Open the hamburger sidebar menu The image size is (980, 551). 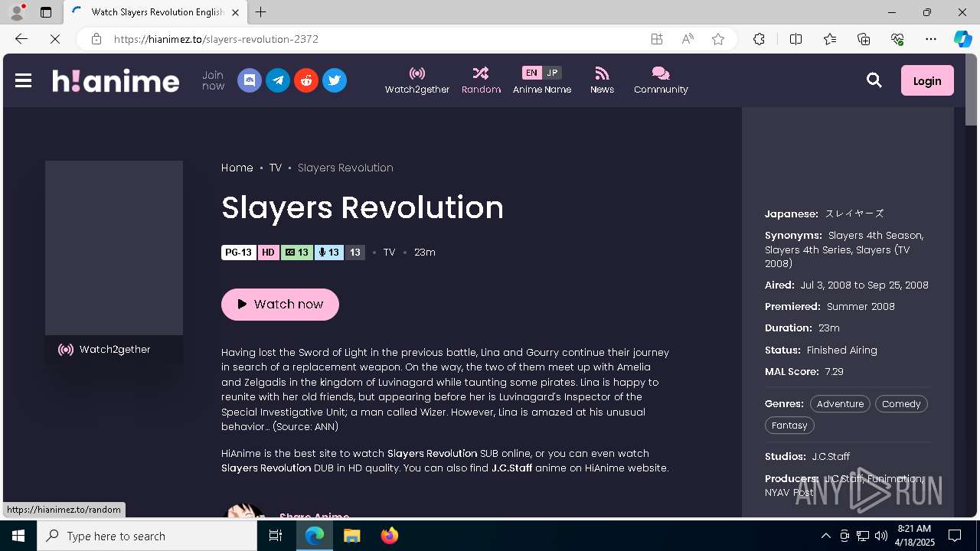coord(23,80)
